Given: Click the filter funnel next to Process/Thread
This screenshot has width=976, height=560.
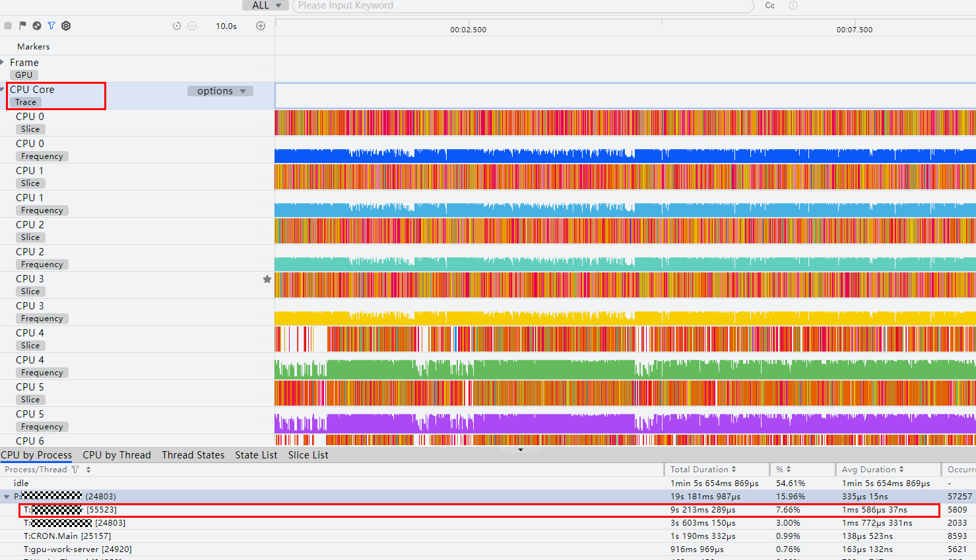Looking at the screenshot, I should point(75,470).
